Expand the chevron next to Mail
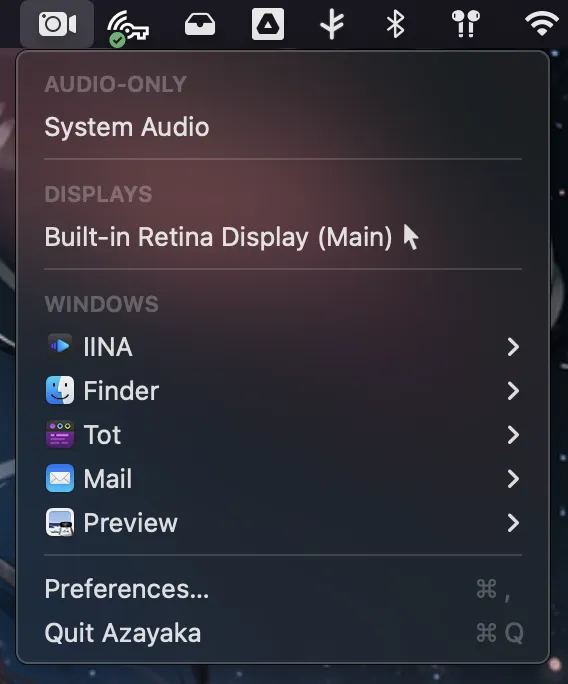Screen dimensions: 568x684 [513, 479]
